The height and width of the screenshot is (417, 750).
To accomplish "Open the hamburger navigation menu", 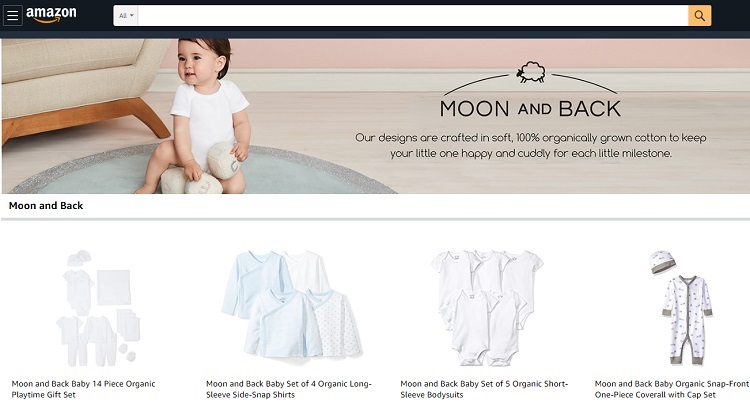I will point(12,15).
